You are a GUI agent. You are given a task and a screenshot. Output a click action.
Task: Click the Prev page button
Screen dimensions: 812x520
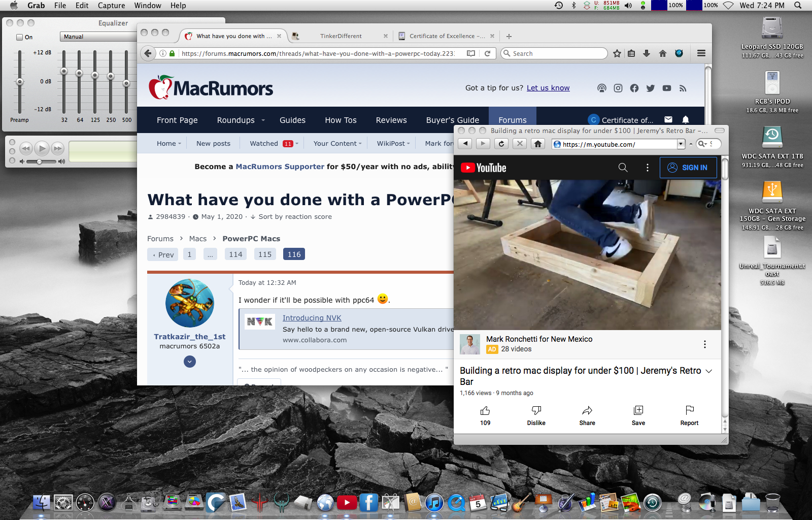point(163,254)
